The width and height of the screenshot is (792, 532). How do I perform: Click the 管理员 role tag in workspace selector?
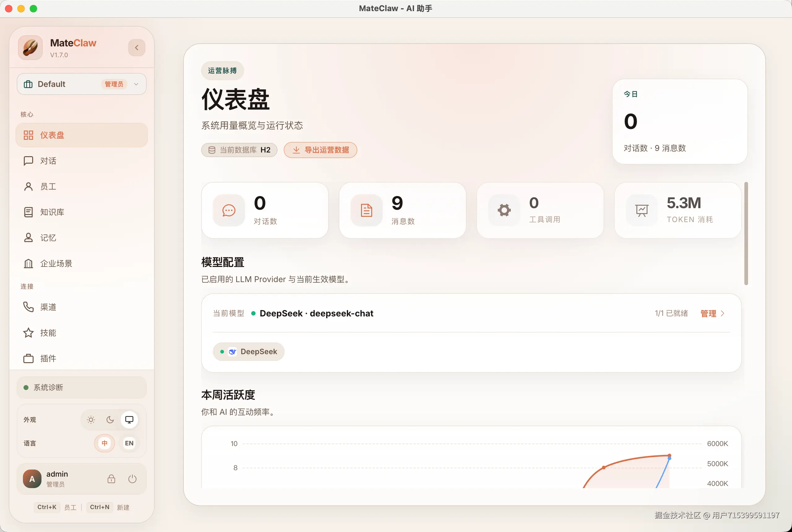coord(114,84)
